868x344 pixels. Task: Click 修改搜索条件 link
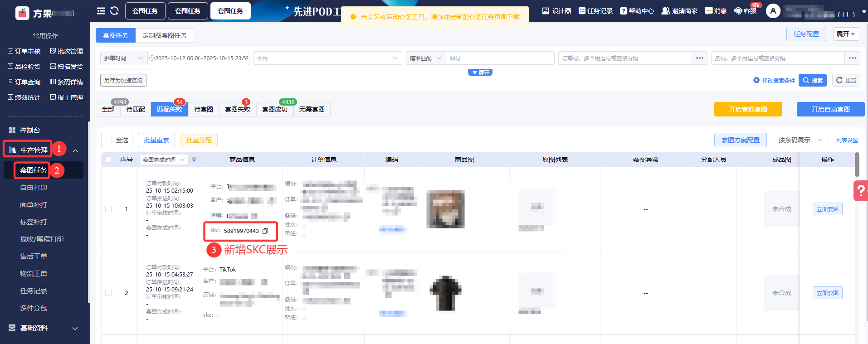775,80
